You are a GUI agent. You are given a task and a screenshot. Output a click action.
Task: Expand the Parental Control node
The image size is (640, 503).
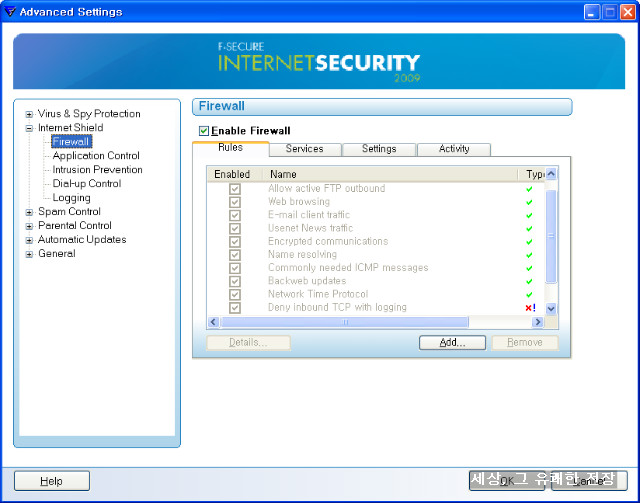coord(29,226)
